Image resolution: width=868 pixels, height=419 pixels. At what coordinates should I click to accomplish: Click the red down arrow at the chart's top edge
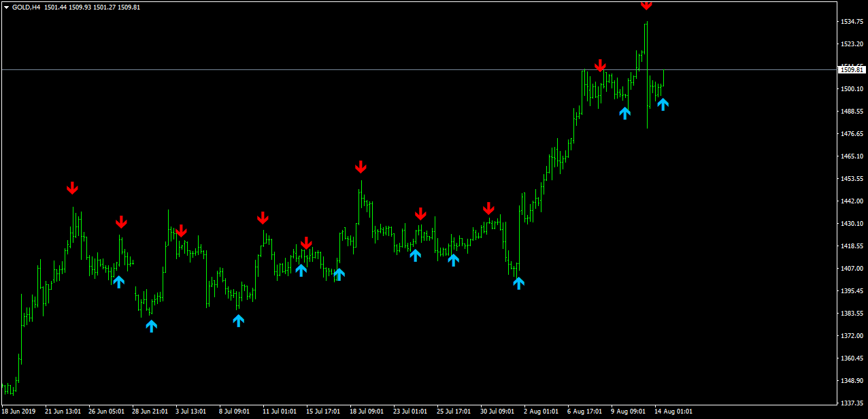click(646, 4)
